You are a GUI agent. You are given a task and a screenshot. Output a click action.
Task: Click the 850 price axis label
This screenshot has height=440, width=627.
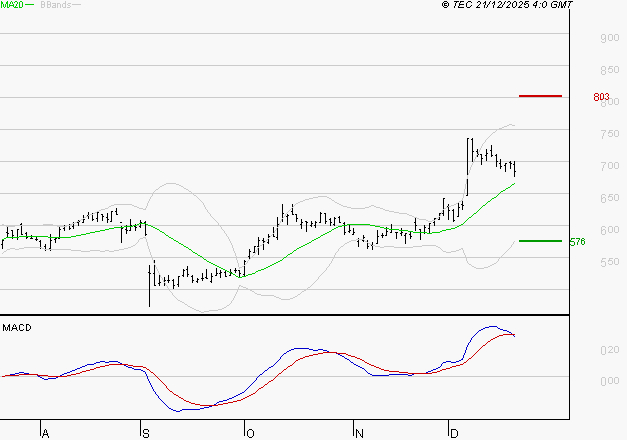pos(610,70)
